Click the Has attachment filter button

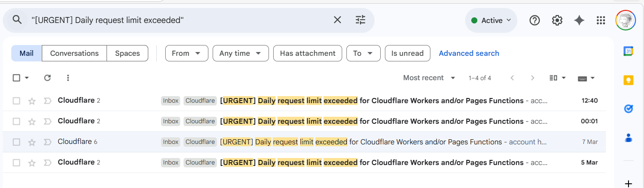pyautogui.click(x=307, y=53)
